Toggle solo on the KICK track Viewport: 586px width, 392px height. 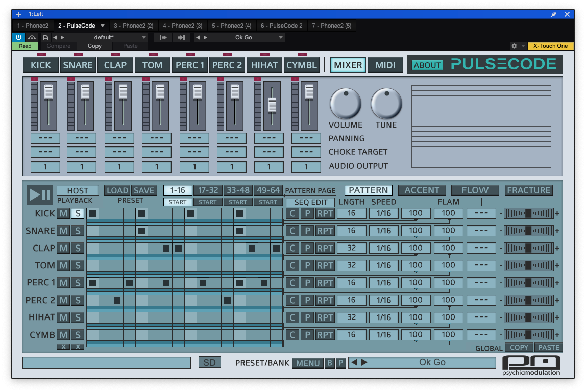point(78,213)
